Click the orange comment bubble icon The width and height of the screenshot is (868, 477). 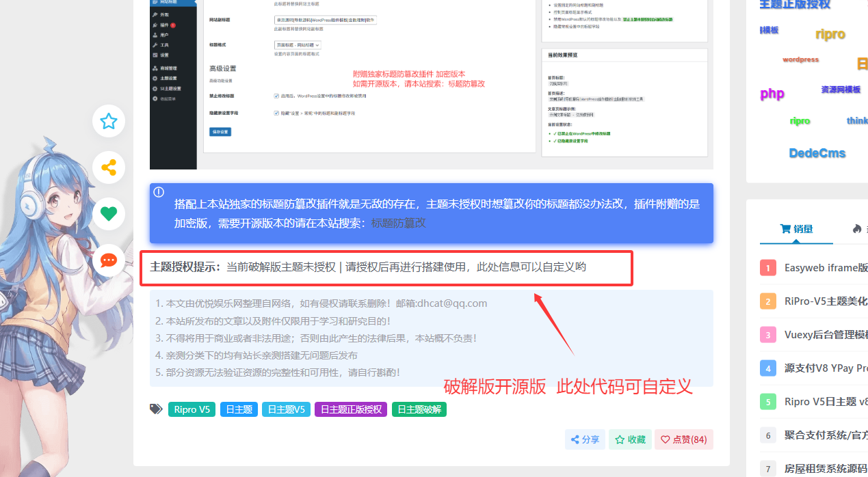[x=109, y=260]
